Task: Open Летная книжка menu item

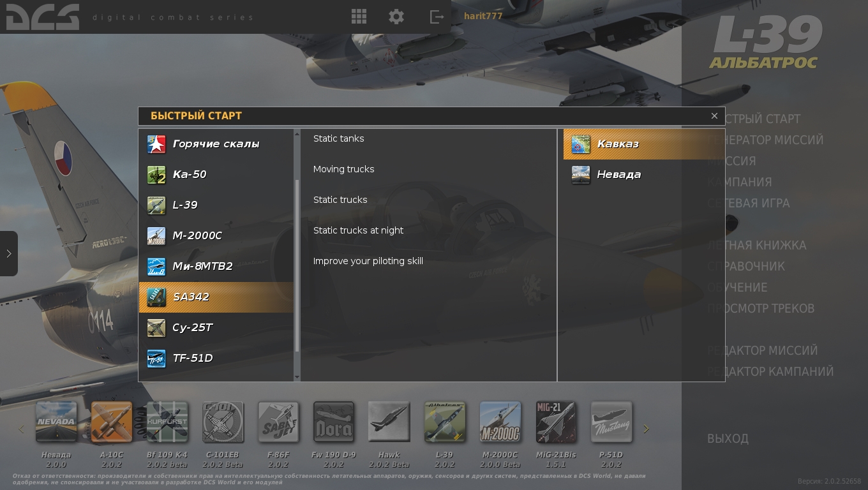Action: tap(756, 245)
